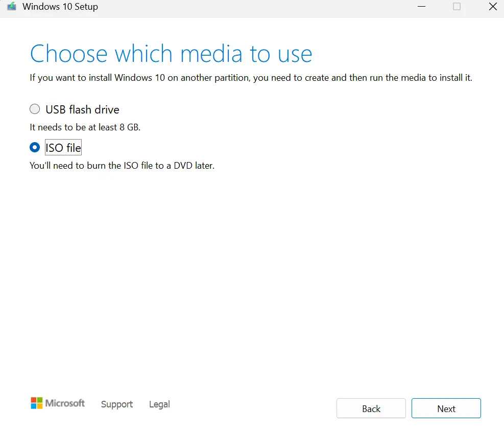Click the Windows 10 Setup title bar icon

[11, 7]
